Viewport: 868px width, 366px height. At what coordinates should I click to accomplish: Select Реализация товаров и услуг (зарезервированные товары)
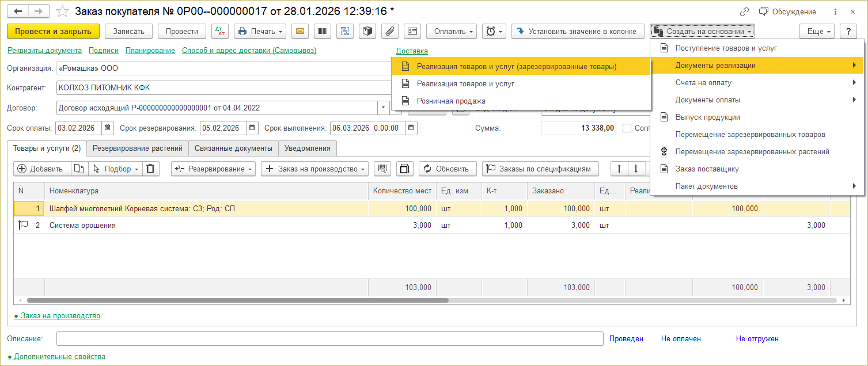coord(516,66)
